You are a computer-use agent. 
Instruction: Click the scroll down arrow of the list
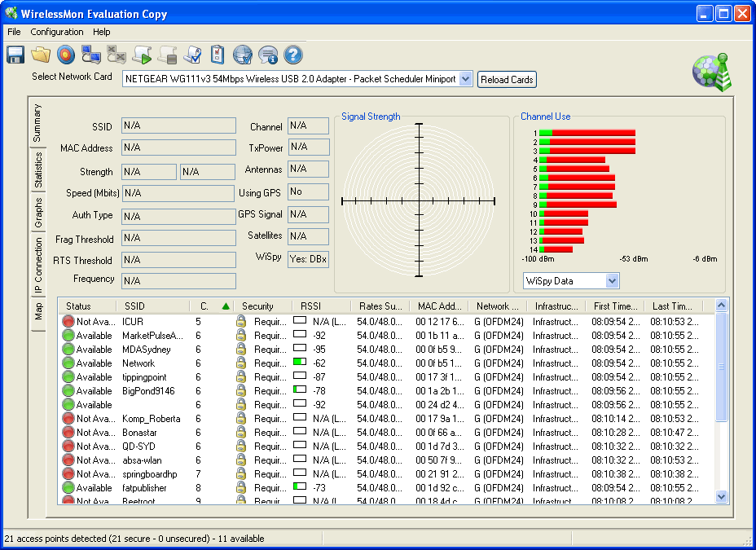721,496
